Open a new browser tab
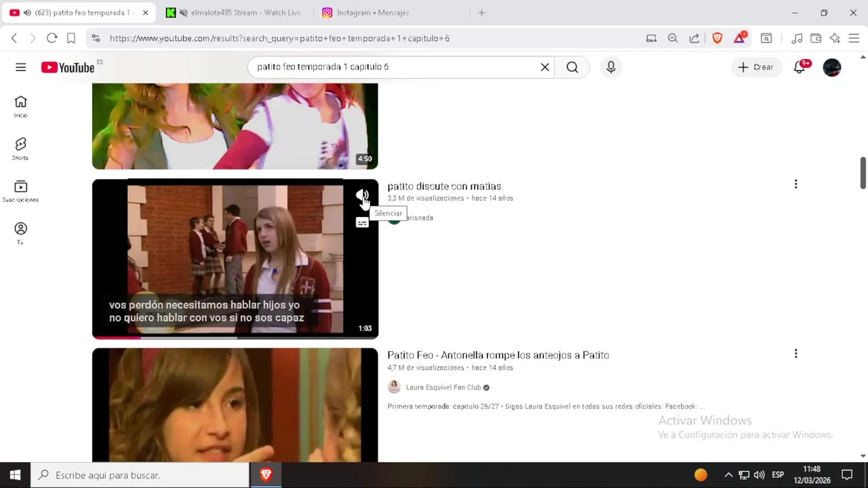Viewport: 868px width, 488px height. pyautogui.click(x=481, y=12)
